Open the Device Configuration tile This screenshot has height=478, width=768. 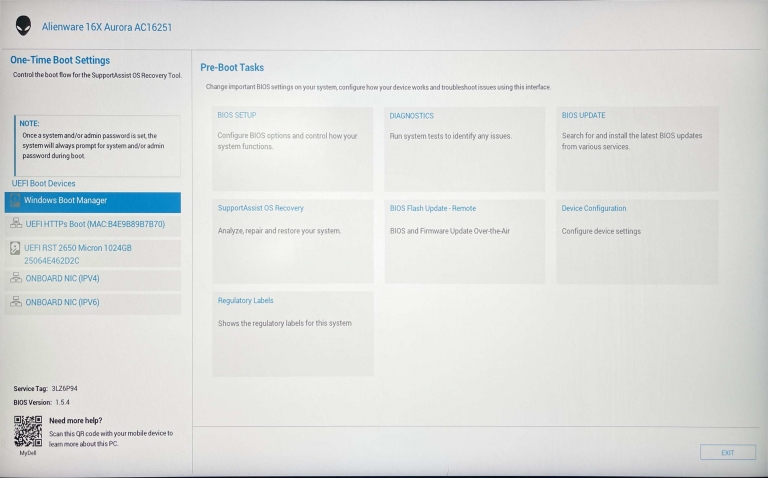point(636,241)
